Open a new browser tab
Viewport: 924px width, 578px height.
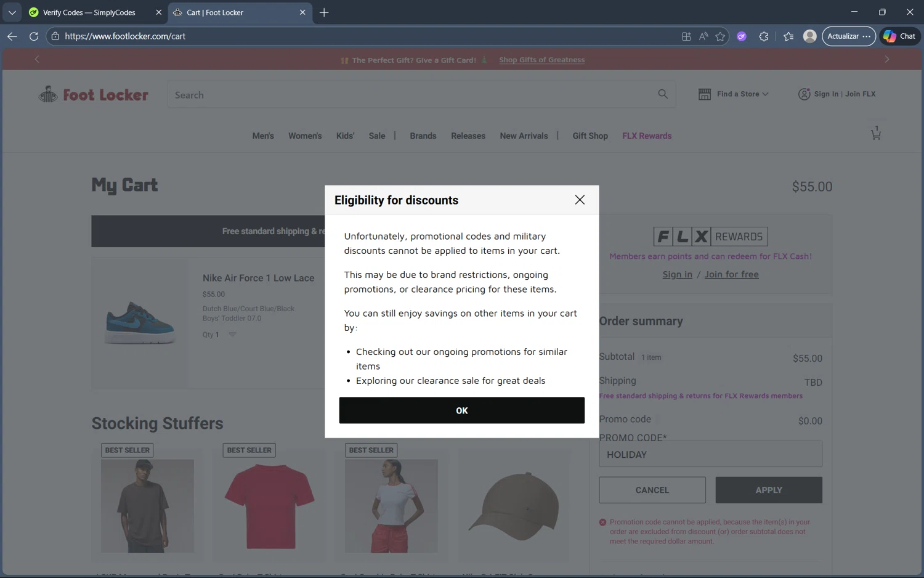click(324, 12)
